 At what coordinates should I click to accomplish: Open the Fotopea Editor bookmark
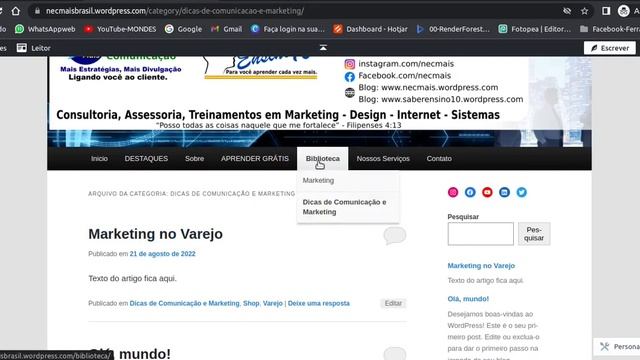(x=535, y=29)
